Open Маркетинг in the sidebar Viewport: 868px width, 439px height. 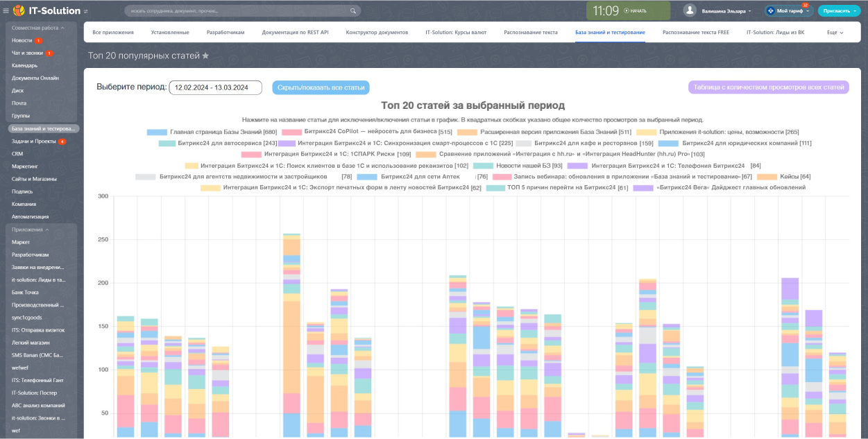pyautogui.click(x=25, y=166)
